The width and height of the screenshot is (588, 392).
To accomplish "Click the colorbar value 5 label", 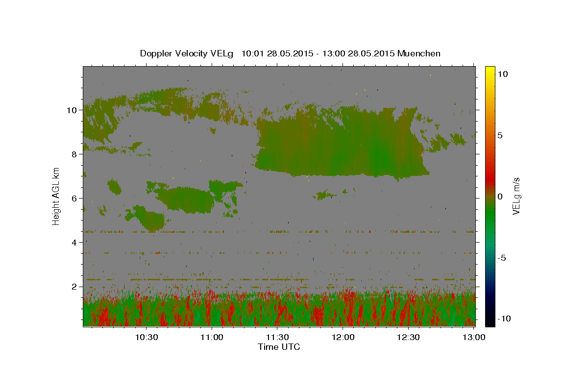I will tap(500, 135).
